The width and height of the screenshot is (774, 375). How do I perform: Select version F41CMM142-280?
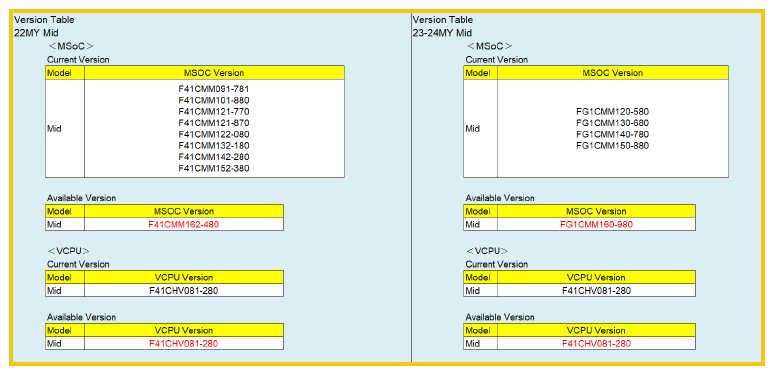pos(214,157)
